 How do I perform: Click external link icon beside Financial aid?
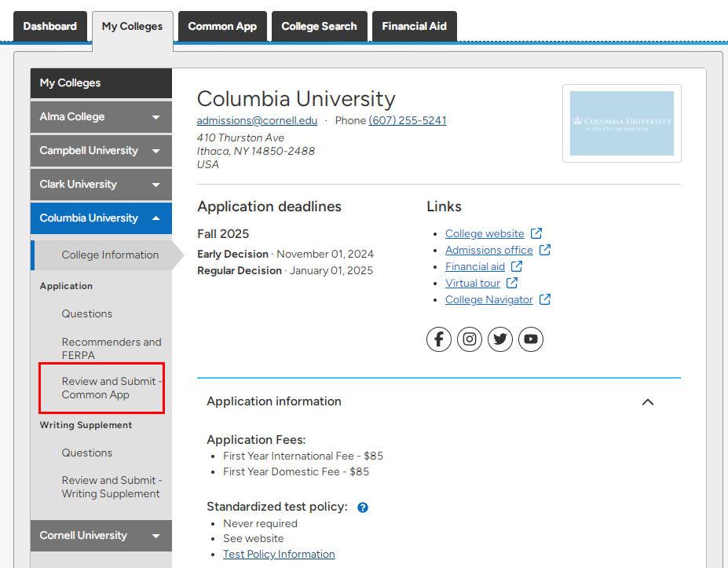pos(517,266)
